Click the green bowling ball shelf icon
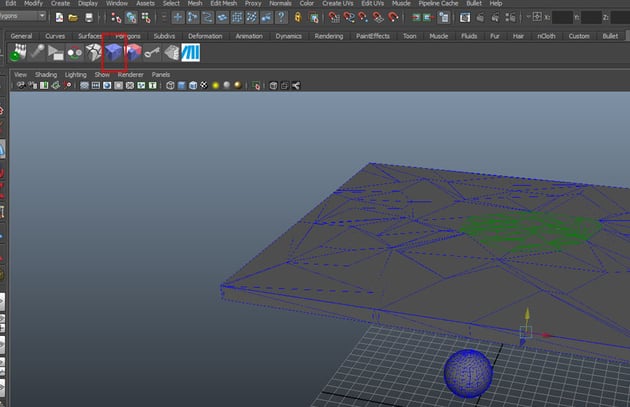Screen dimensions: 630x407 tap(16, 54)
